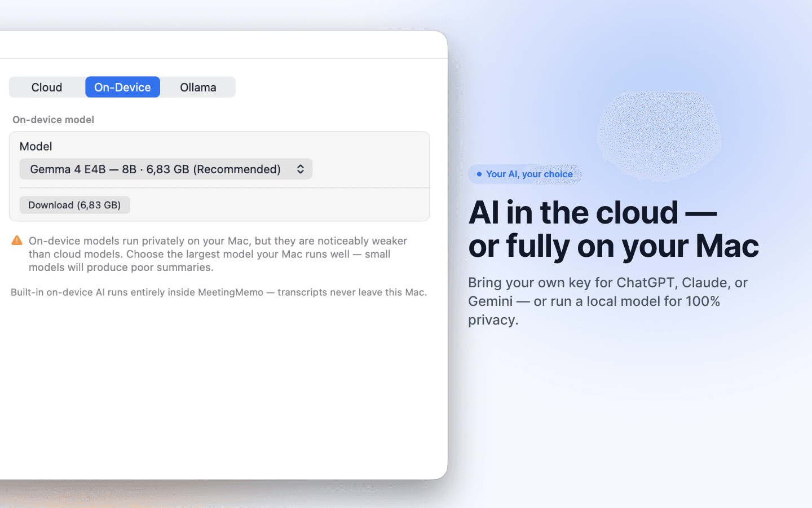
Task: Click the 'Bring your own key' description text
Action: pos(608,301)
